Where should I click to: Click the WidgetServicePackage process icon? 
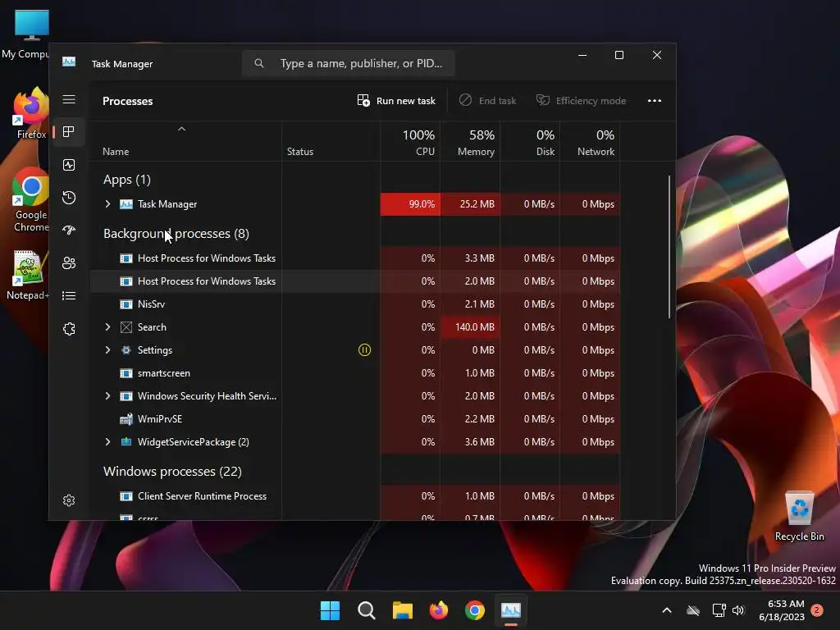pyautogui.click(x=126, y=442)
